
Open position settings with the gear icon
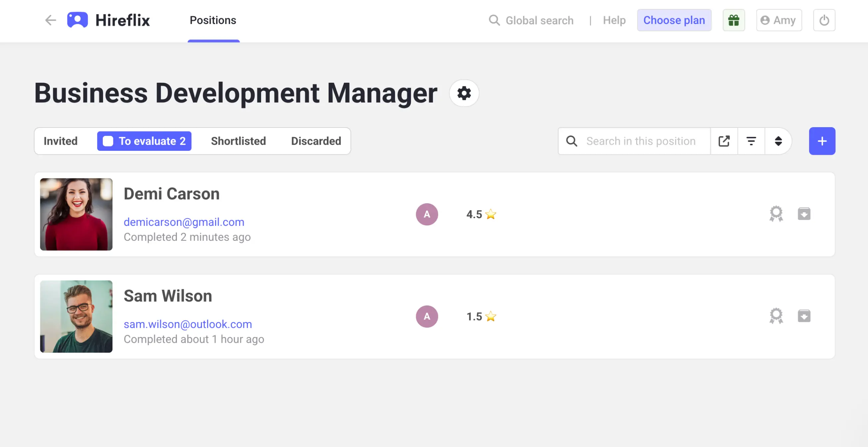(464, 93)
